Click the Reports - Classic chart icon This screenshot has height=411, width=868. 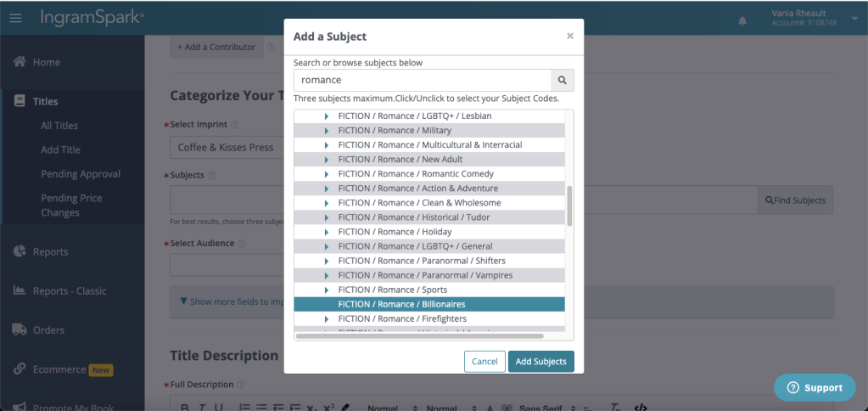[x=19, y=290]
